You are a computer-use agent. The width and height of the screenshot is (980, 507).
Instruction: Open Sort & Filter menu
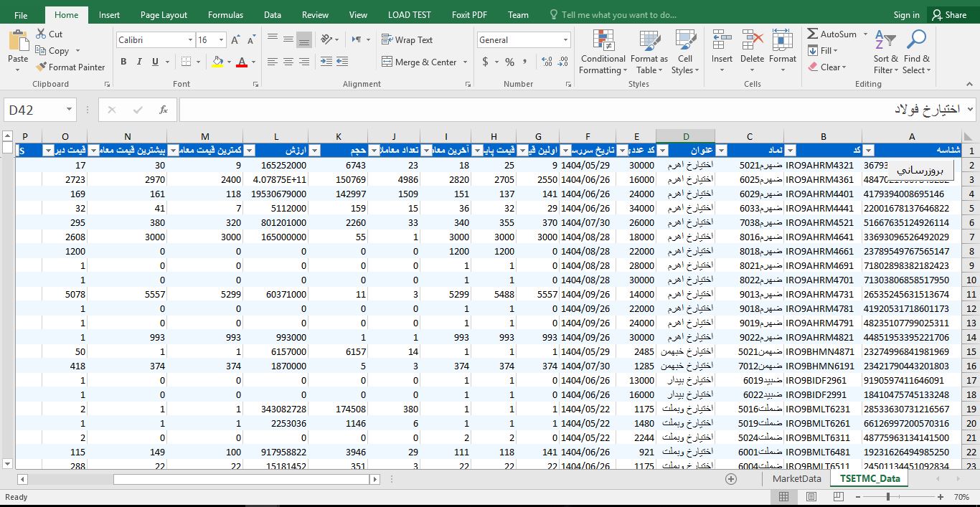tap(885, 52)
